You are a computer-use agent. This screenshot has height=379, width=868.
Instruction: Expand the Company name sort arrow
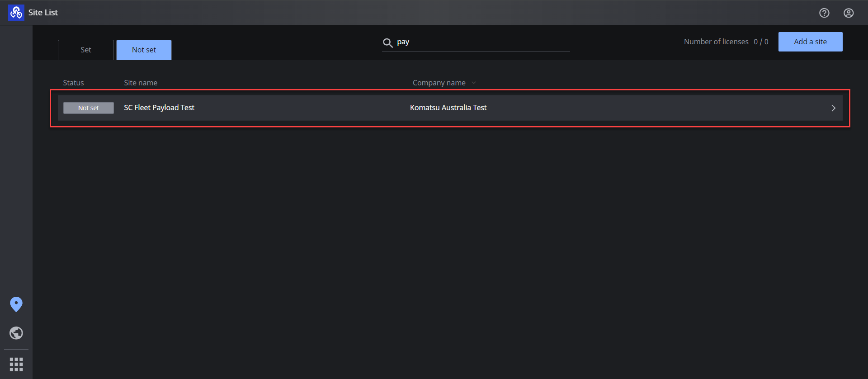tap(474, 83)
